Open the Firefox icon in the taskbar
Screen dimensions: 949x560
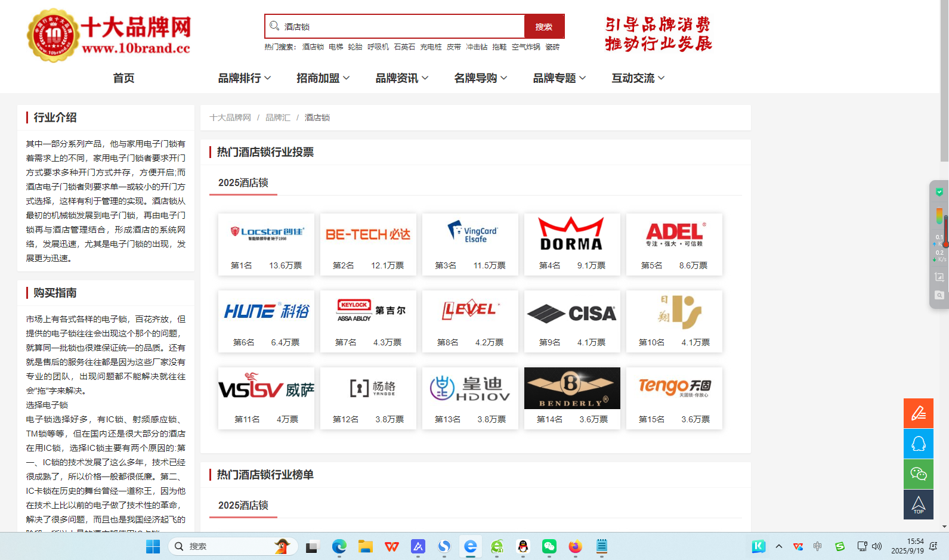pos(575,546)
